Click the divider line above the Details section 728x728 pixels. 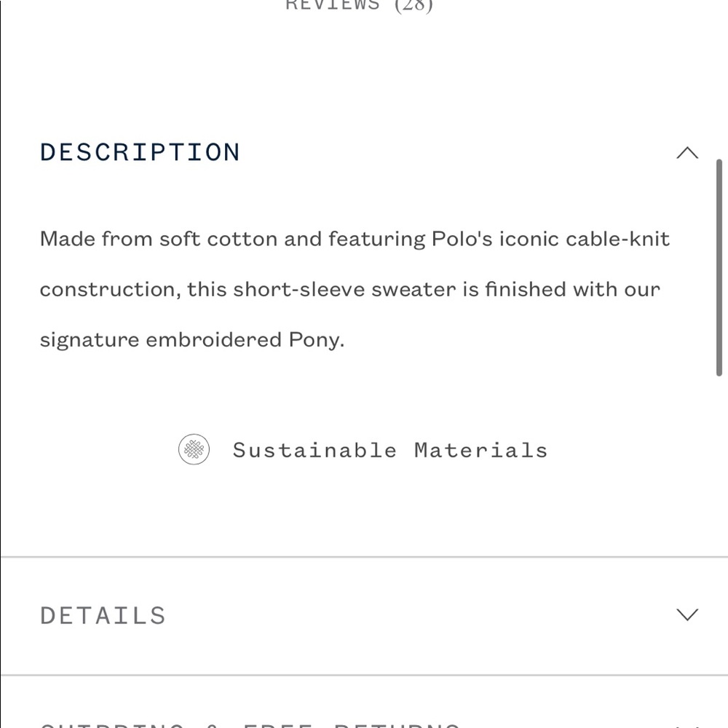click(364, 556)
